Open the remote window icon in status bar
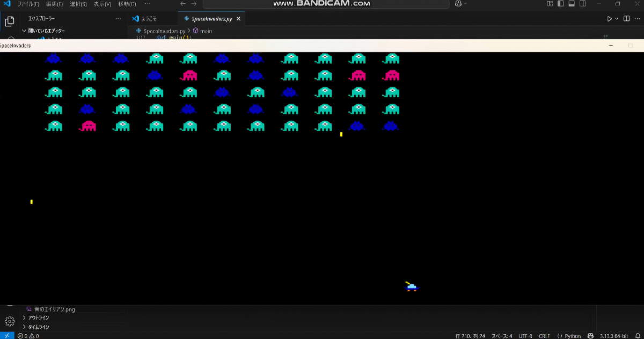The height and width of the screenshot is (339, 644). (6, 336)
